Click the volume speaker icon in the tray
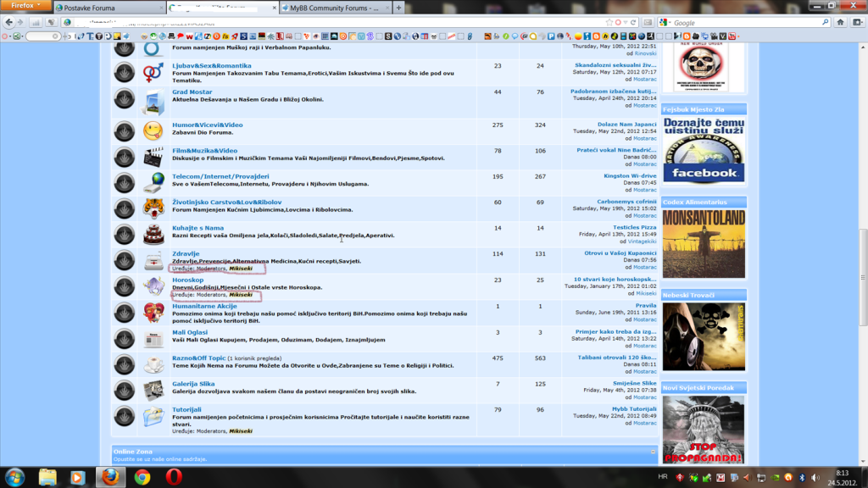This screenshot has width=868, height=488. click(815, 478)
